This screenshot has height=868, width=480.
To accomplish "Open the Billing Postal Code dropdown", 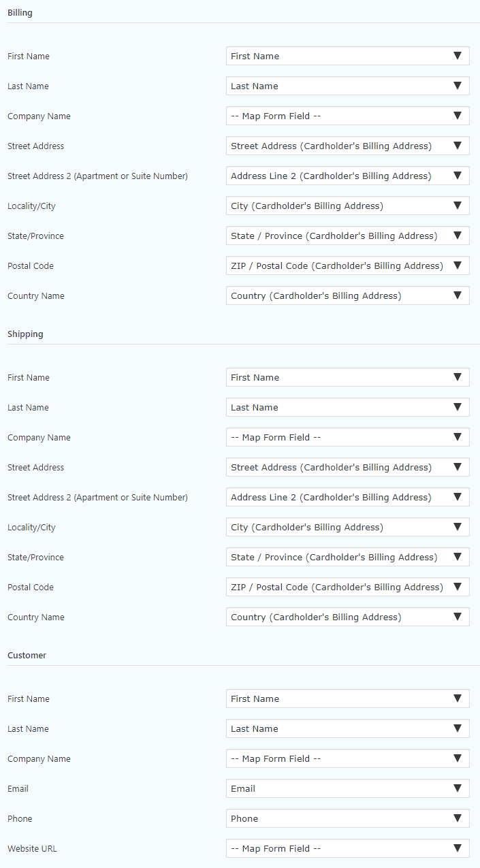I will [x=347, y=266].
